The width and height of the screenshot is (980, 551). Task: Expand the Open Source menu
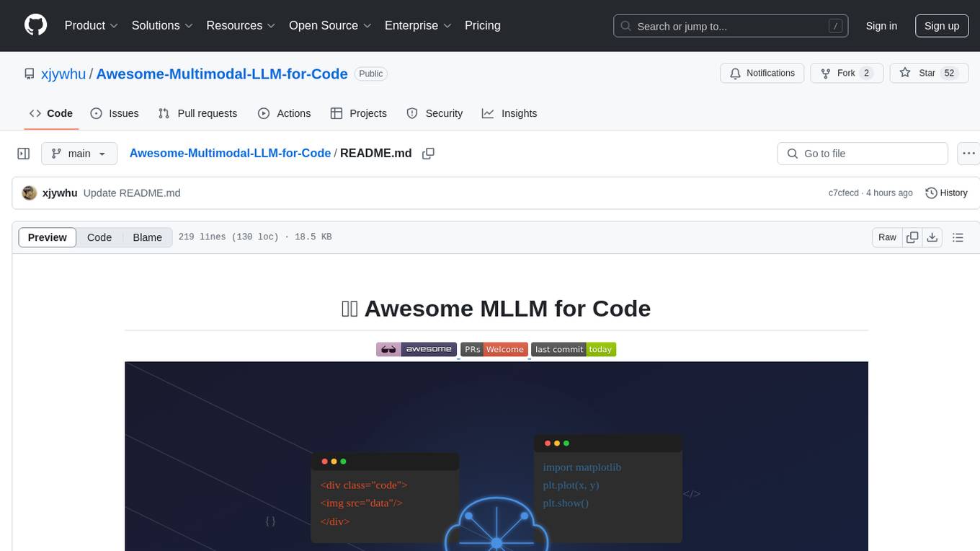pos(330,25)
